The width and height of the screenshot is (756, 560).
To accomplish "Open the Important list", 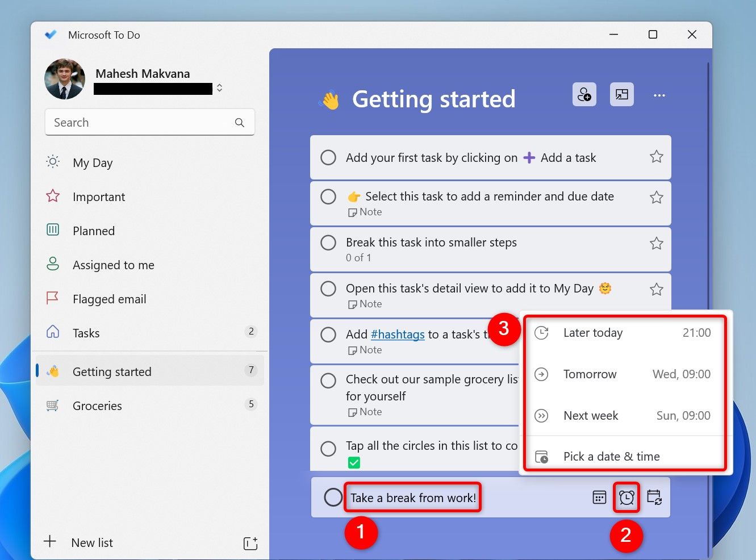I will pyautogui.click(x=150, y=197).
